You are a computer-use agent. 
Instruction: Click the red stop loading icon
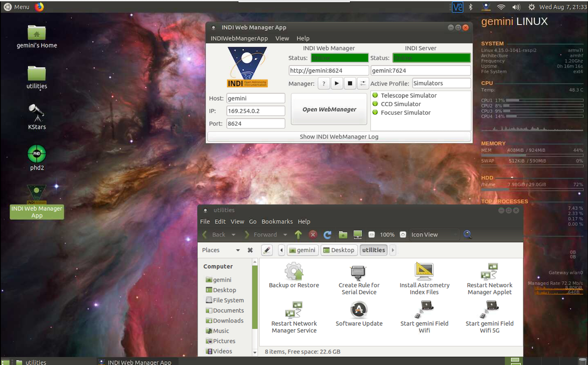[x=313, y=234]
